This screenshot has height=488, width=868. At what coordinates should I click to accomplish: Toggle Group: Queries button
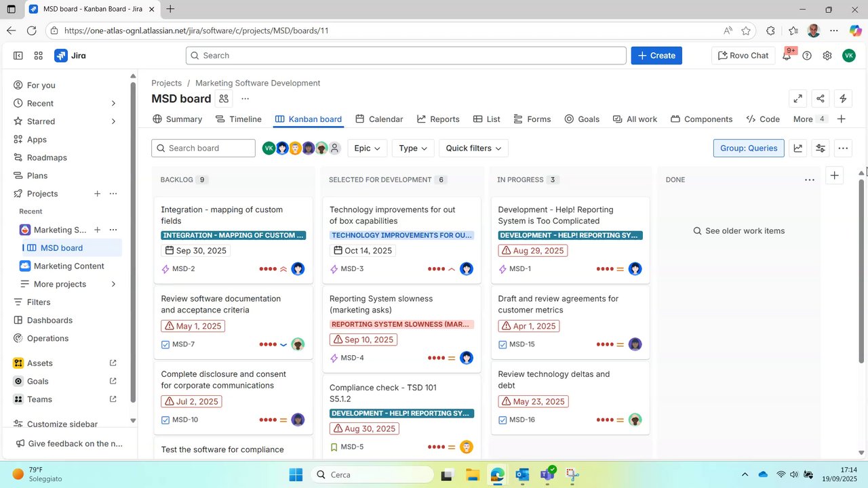point(749,148)
